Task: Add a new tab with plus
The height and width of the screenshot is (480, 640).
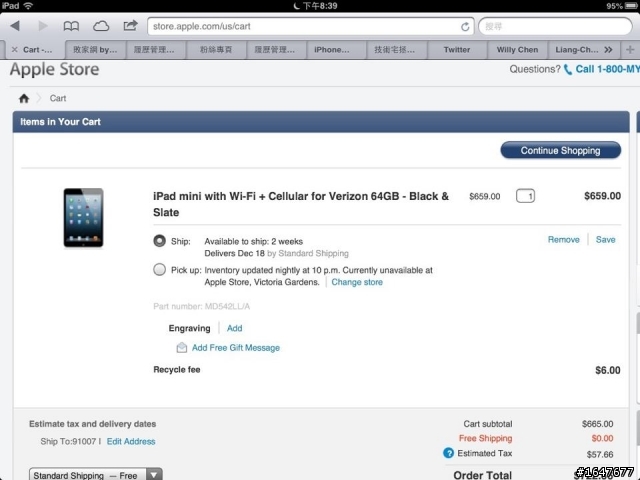Action: [x=630, y=50]
